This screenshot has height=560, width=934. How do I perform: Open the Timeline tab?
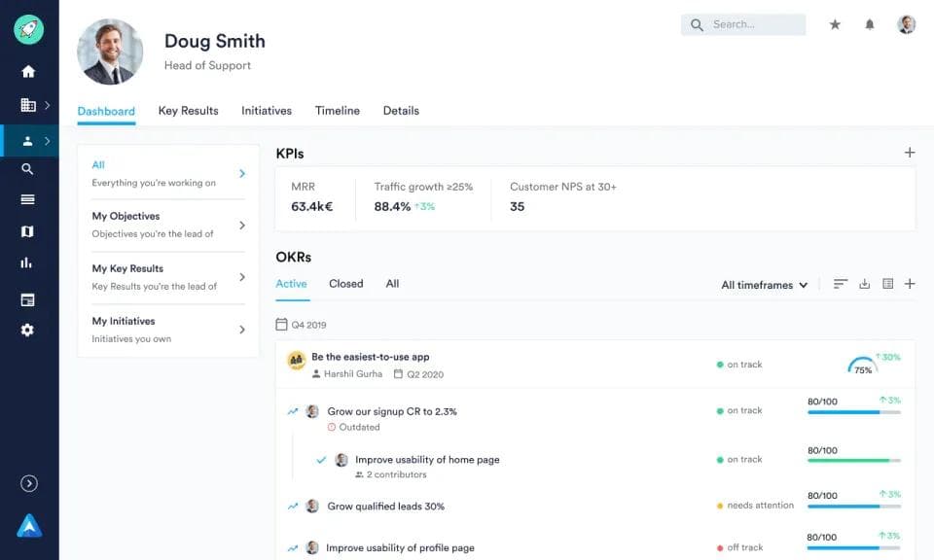pyautogui.click(x=337, y=111)
